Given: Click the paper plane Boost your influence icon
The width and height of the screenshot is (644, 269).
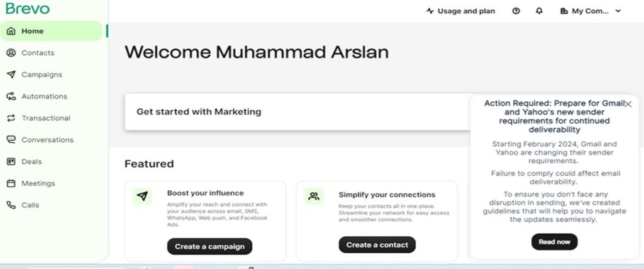Looking at the screenshot, I should 142,197.
